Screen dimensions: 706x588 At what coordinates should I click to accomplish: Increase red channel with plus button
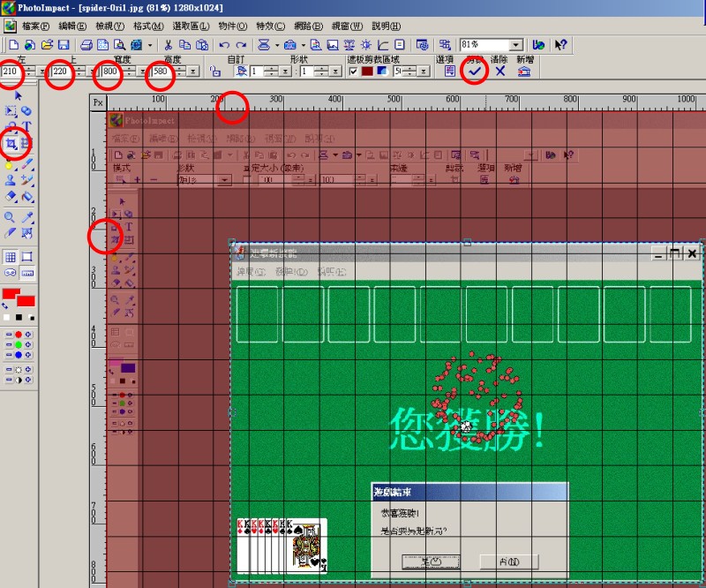(28, 335)
